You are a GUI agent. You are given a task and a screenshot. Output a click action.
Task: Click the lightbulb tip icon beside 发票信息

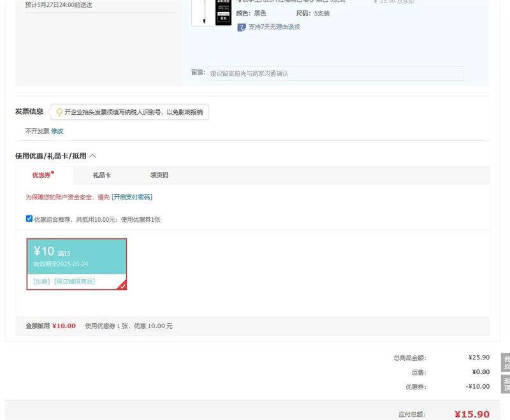(59, 112)
